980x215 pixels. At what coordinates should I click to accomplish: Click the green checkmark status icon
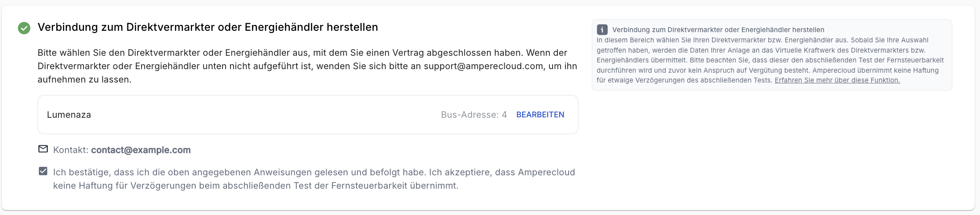tap(24, 28)
